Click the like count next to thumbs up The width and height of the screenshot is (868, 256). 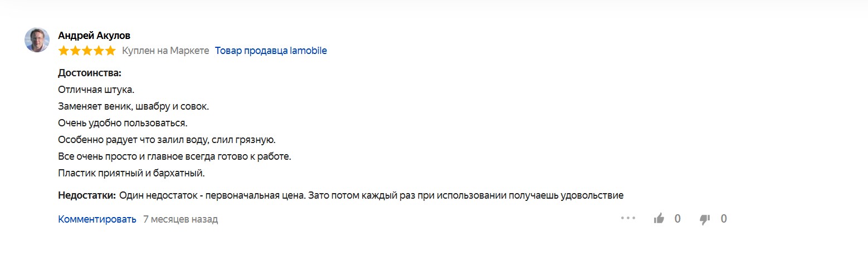pos(677,219)
